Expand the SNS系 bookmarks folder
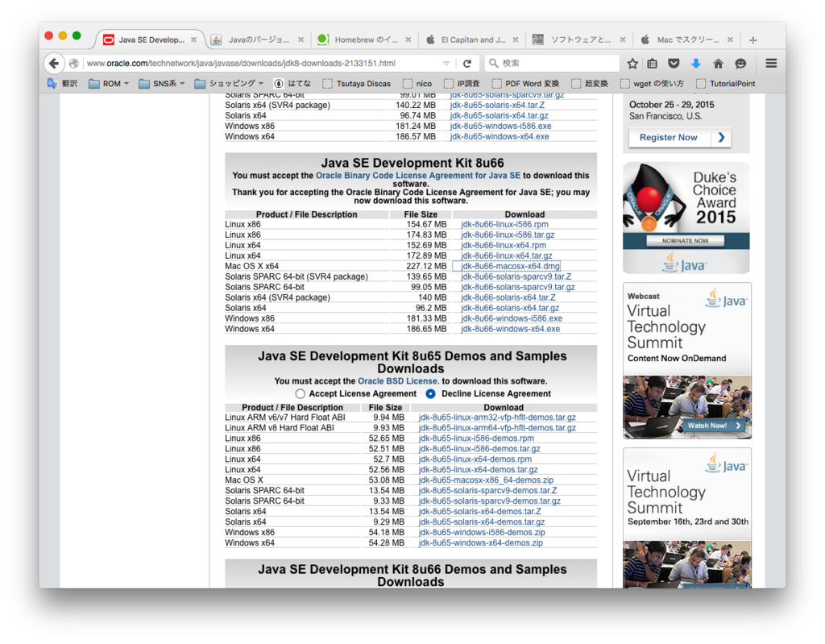 161,83
